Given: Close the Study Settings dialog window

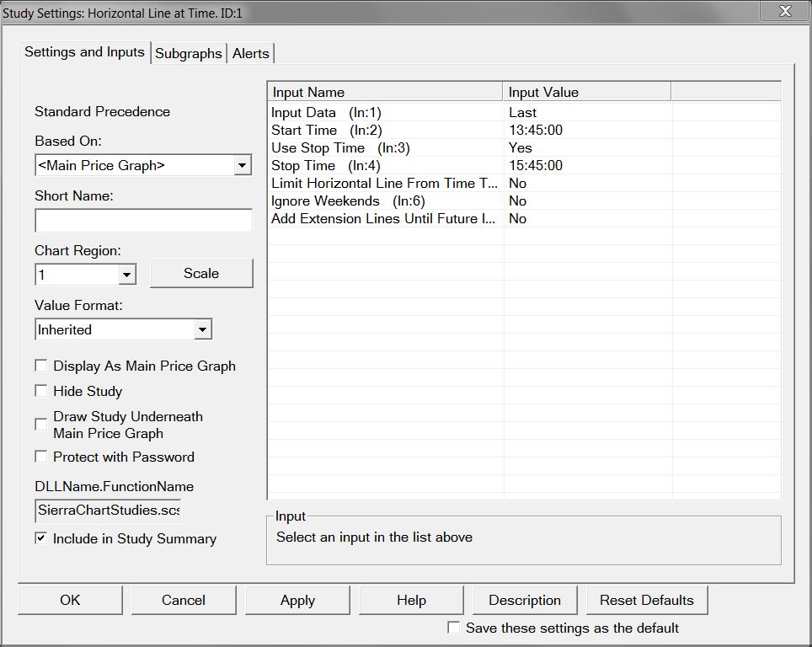Looking at the screenshot, I should pyautogui.click(x=784, y=11).
